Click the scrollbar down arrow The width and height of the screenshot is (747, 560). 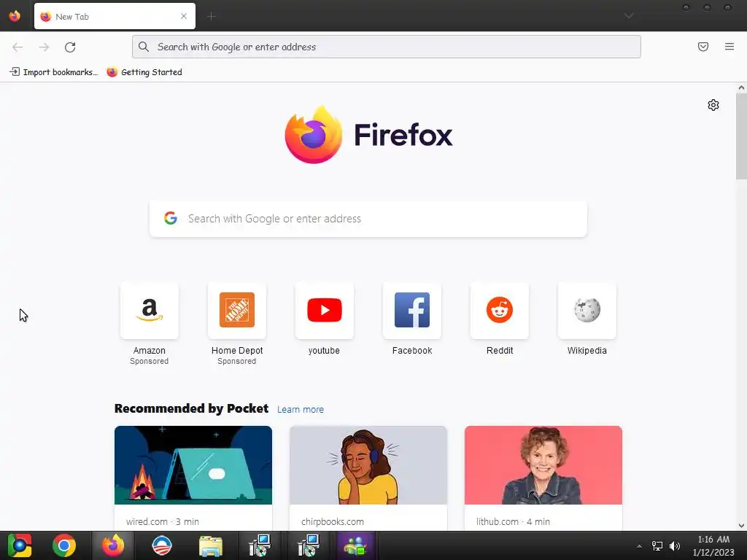tap(741, 525)
